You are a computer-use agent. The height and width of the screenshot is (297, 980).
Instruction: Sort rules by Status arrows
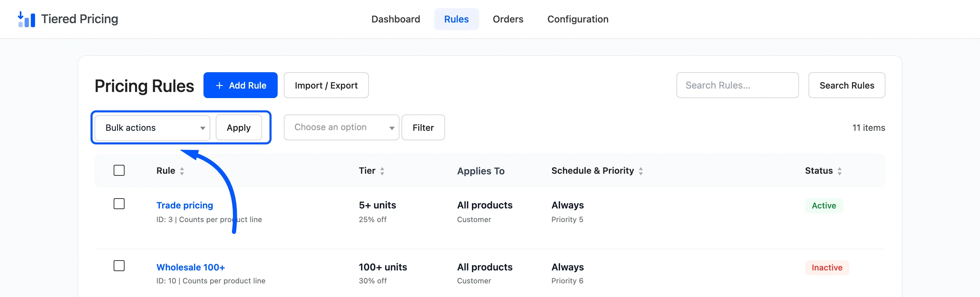(839, 171)
